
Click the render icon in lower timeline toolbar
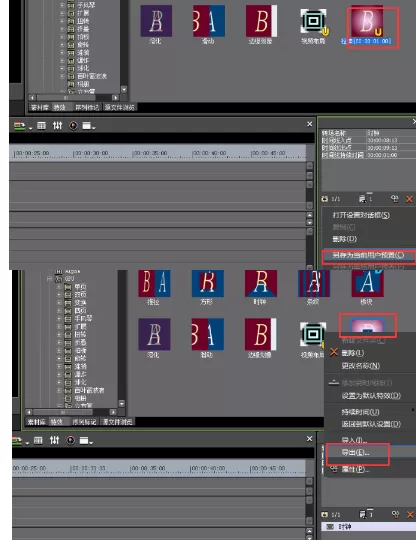tap(18, 440)
